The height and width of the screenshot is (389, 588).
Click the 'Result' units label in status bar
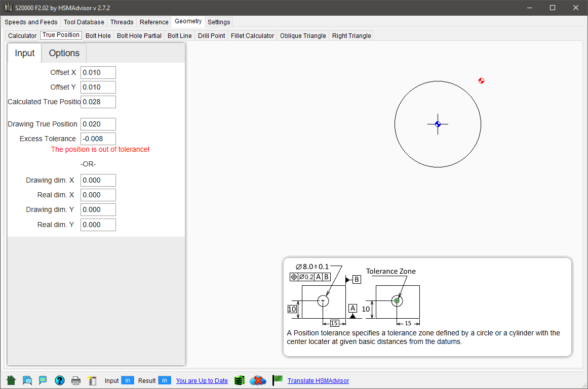[147, 381]
